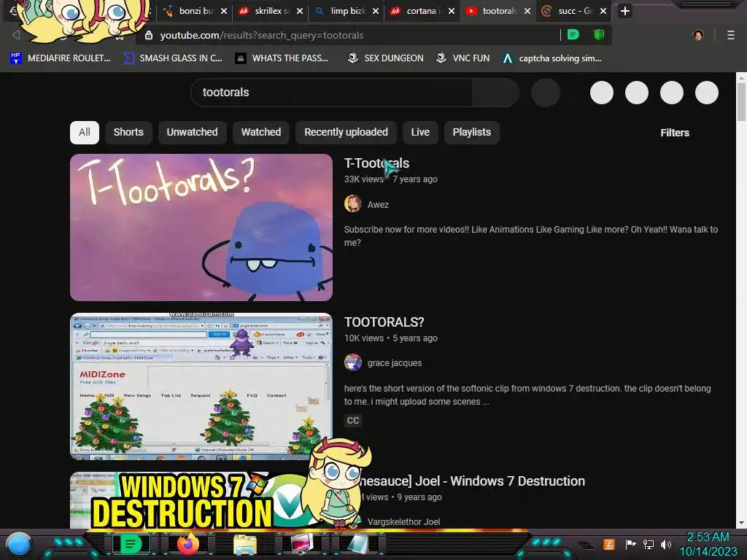Select the Unwatched filter chip
This screenshot has width=747, height=560.
[192, 133]
